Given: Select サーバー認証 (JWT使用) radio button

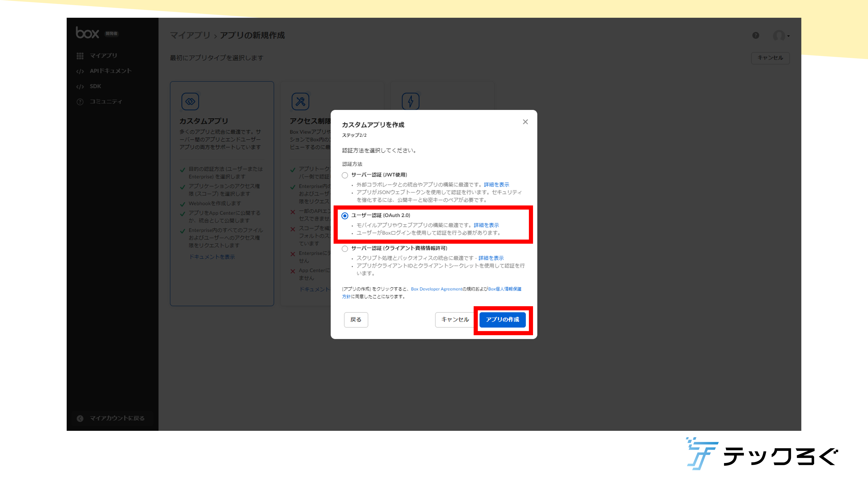Looking at the screenshot, I should pos(345,175).
